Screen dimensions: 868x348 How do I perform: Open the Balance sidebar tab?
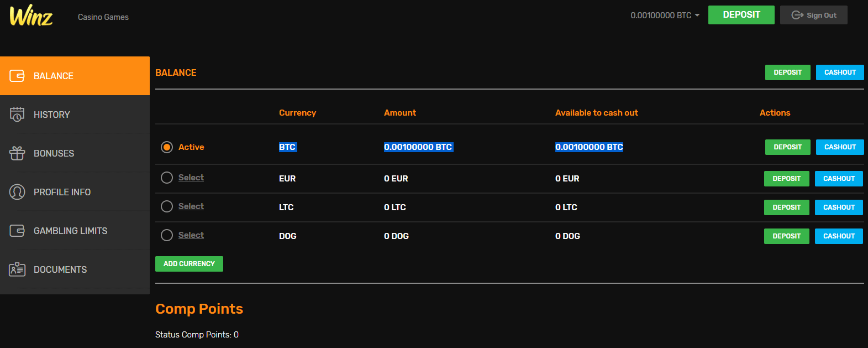pos(75,76)
